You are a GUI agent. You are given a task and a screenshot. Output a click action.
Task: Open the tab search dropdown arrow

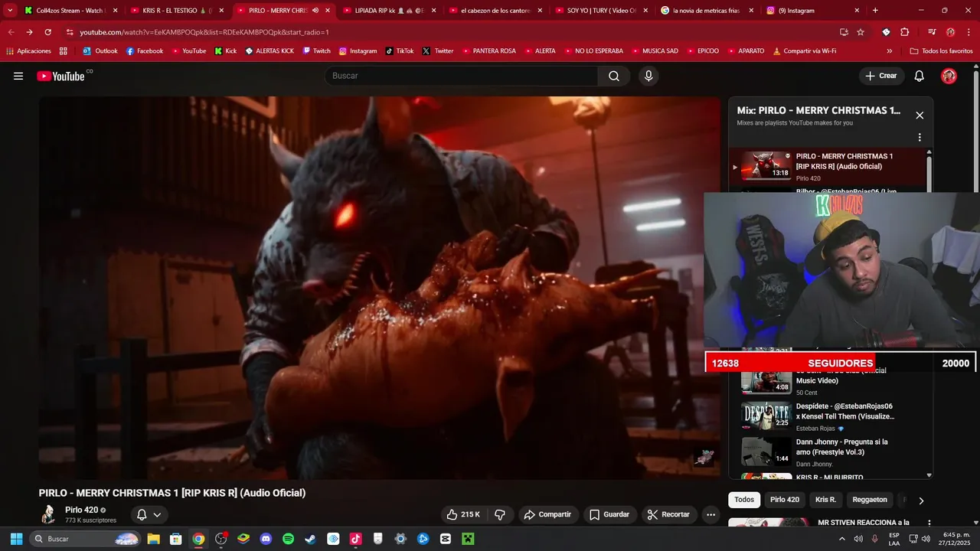[10, 11]
